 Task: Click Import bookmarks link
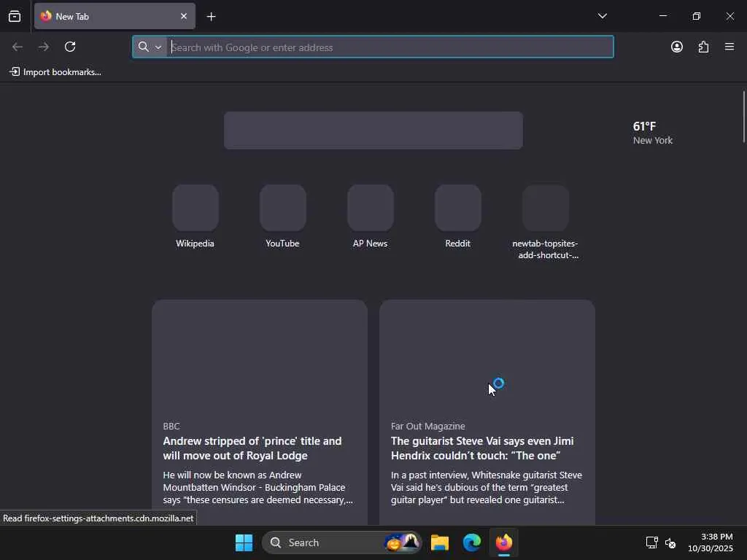click(55, 72)
